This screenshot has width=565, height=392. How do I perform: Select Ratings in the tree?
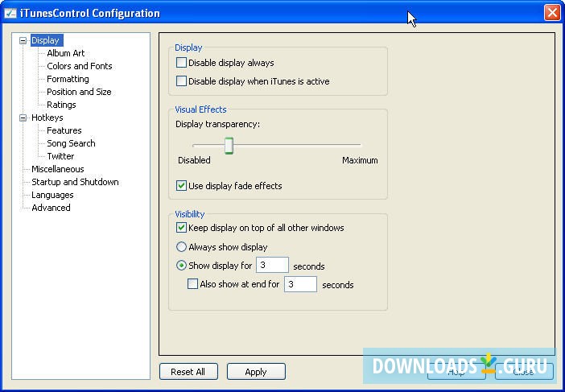pos(61,105)
